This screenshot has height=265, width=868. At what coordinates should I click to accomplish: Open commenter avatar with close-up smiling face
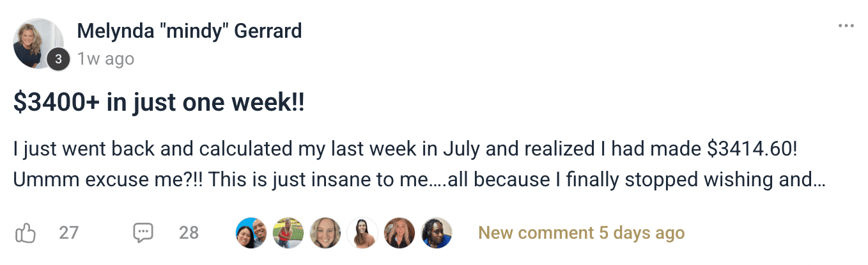click(x=325, y=233)
